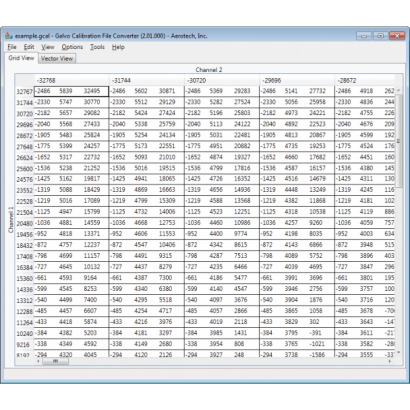Click cell value 14006 in row 21504
This screenshot has height=410, width=410.
tap(167, 212)
